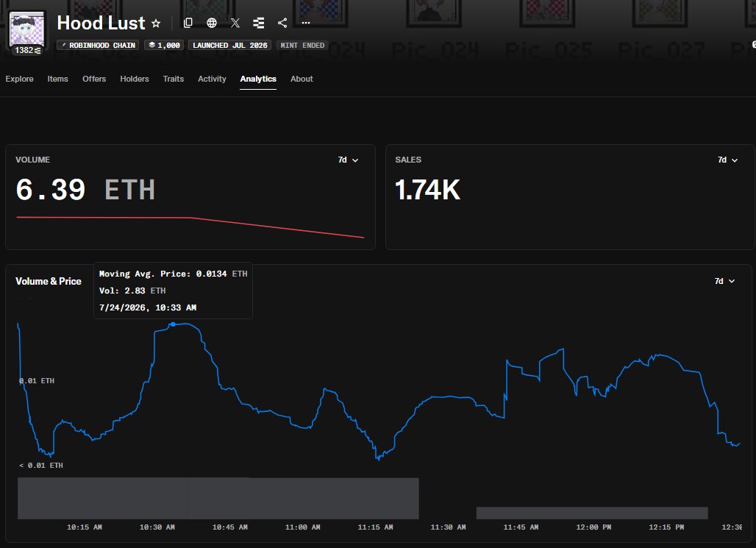
Task: Click the 11:45 AM time axis label
Action: [521, 527]
